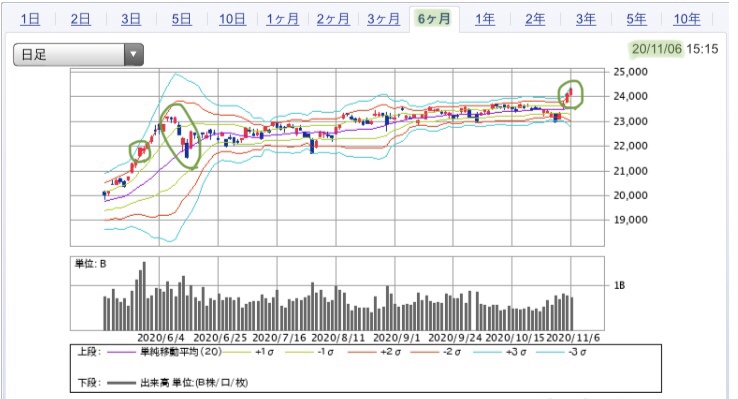The image size is (738, 399).
Task: Open the 日足 candle type dropdown
Action: [78, 55]
